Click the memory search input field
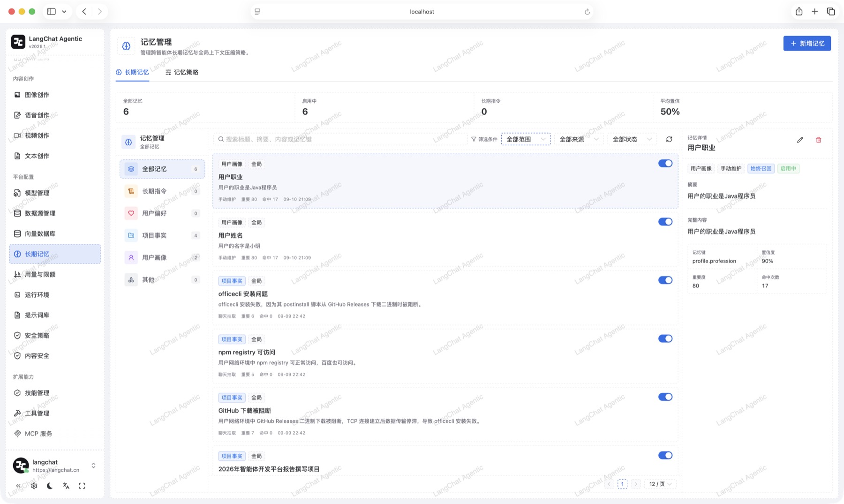The height and width of the screenshot is (504, 844). coord(341,139)
